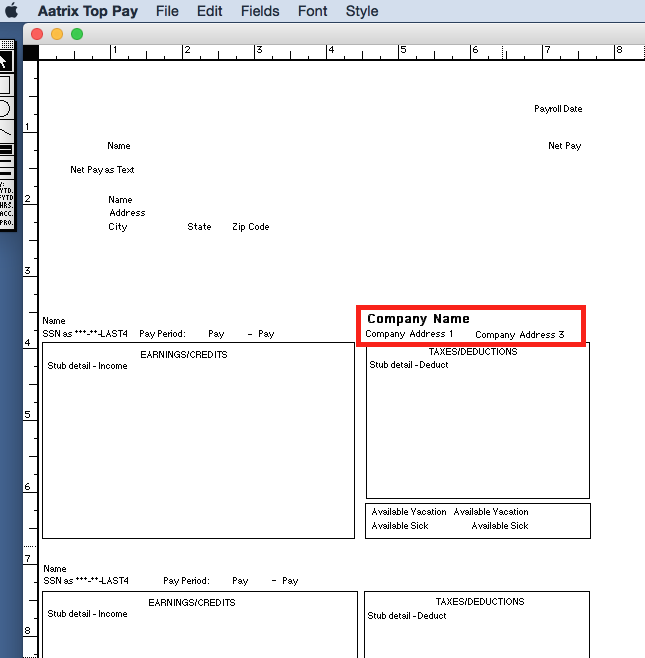Select the Zip Code field
The image size is (645, 658).
pyautogui.click(x=251, y=227)
